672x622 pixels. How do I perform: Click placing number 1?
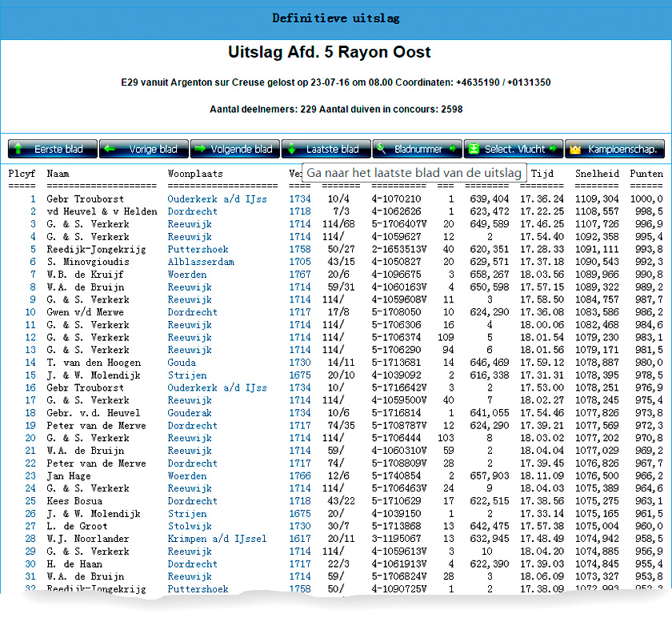tap(33, 199)
